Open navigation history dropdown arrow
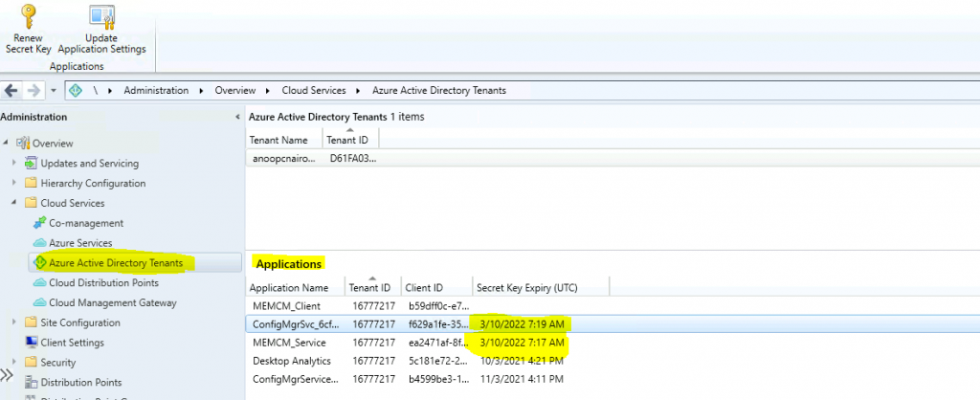The image size is (980, 400). pyautogui.click(x=54, y=91)
